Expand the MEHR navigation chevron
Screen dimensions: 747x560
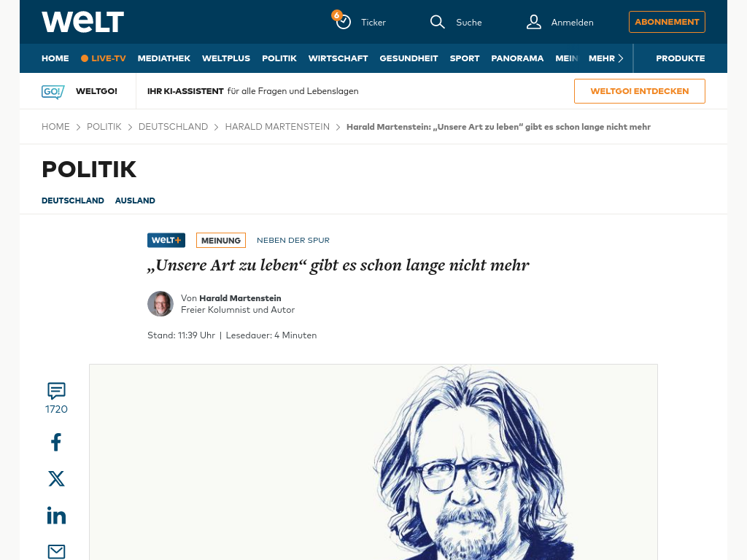621,58
